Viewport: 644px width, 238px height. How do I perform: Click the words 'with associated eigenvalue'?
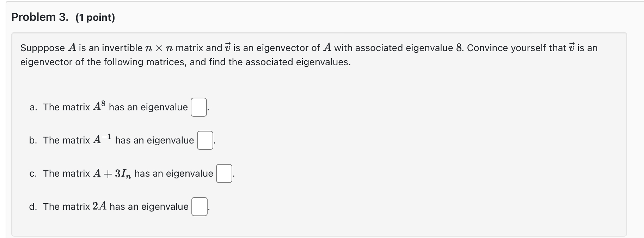tap(394, 48)
